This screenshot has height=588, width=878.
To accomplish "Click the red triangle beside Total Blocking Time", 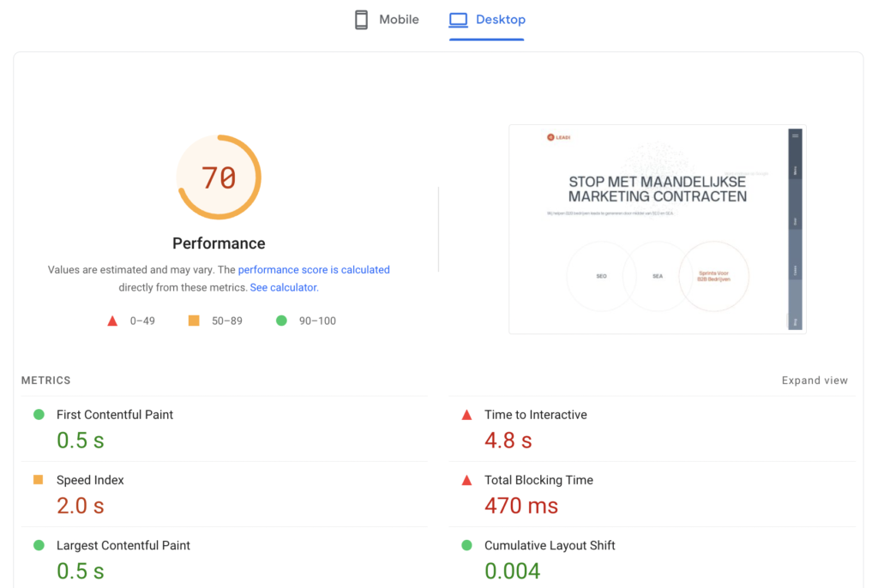I will pos(466,481).
